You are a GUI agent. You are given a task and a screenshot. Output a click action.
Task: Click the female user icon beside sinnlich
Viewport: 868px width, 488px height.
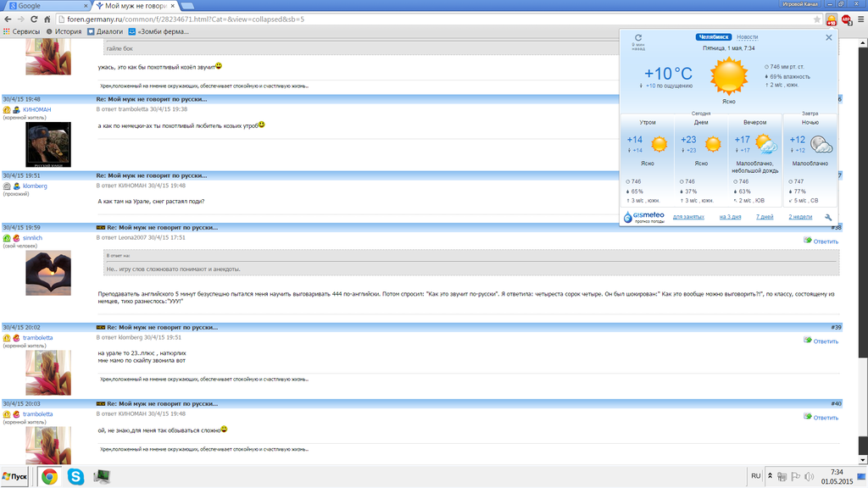[x=17, y=238]
